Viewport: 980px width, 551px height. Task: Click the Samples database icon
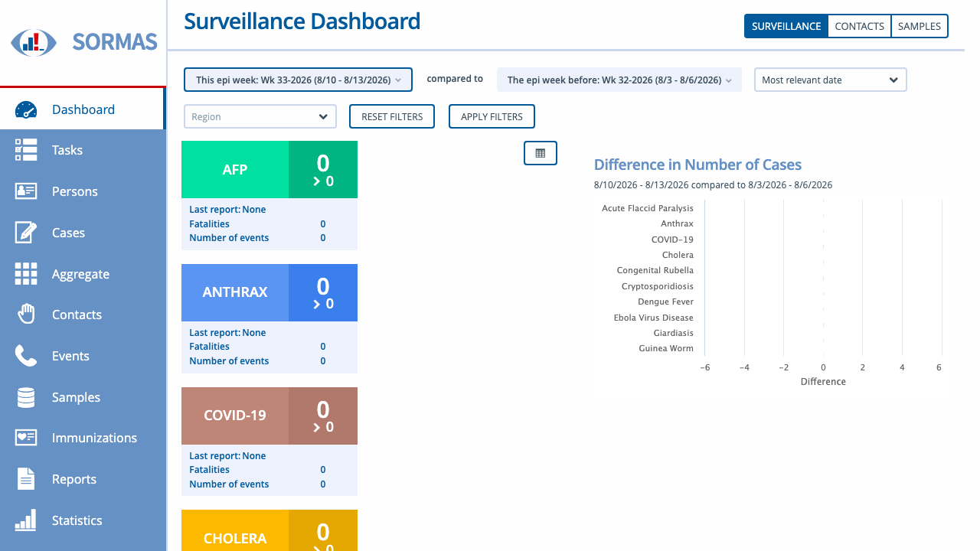point(26,397)
